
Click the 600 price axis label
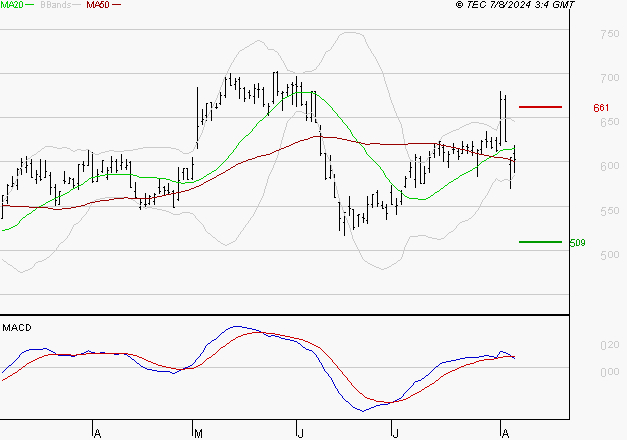pos(609,166)
